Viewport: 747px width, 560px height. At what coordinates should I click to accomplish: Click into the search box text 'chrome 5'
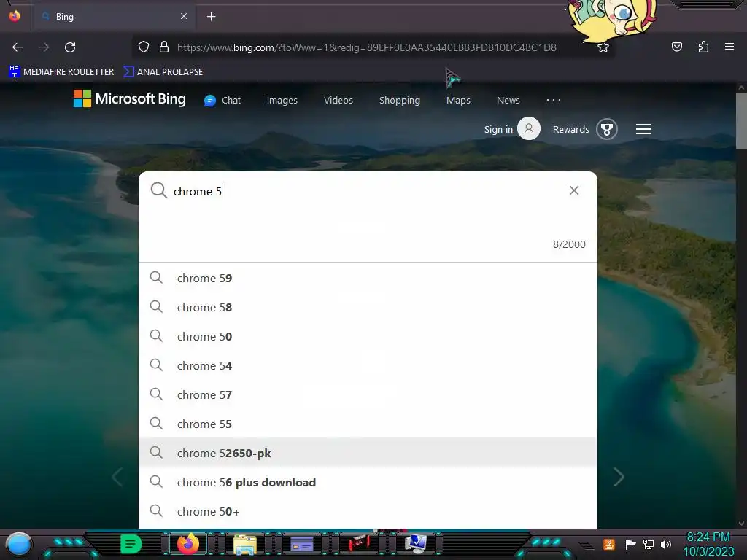(x=198, y=192)
